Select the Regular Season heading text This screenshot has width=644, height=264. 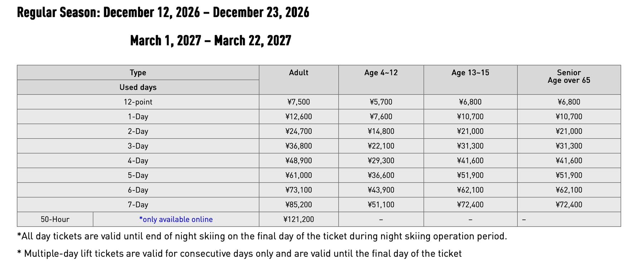[x=163, y=13]
